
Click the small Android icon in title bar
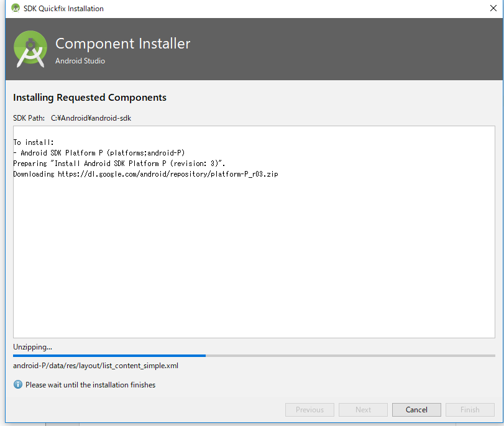coord(16,8)
